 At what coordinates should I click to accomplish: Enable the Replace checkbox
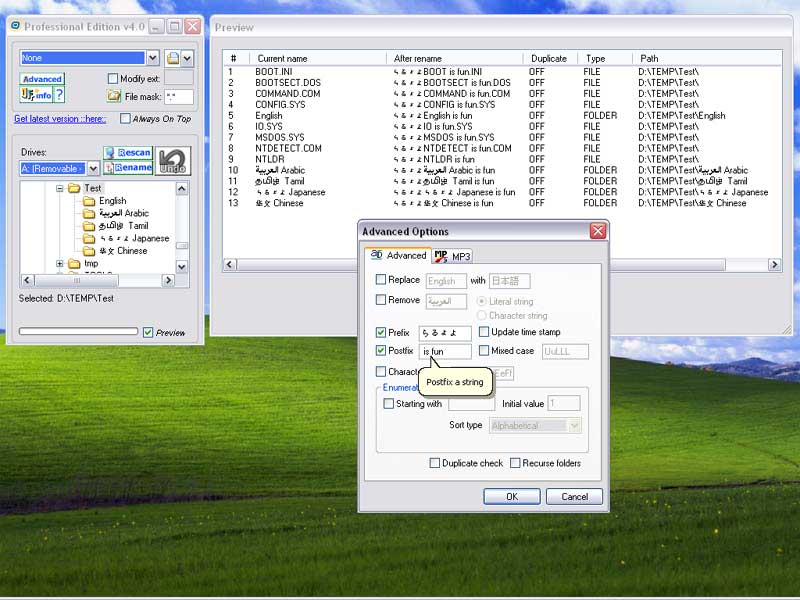tap(381, 280)
